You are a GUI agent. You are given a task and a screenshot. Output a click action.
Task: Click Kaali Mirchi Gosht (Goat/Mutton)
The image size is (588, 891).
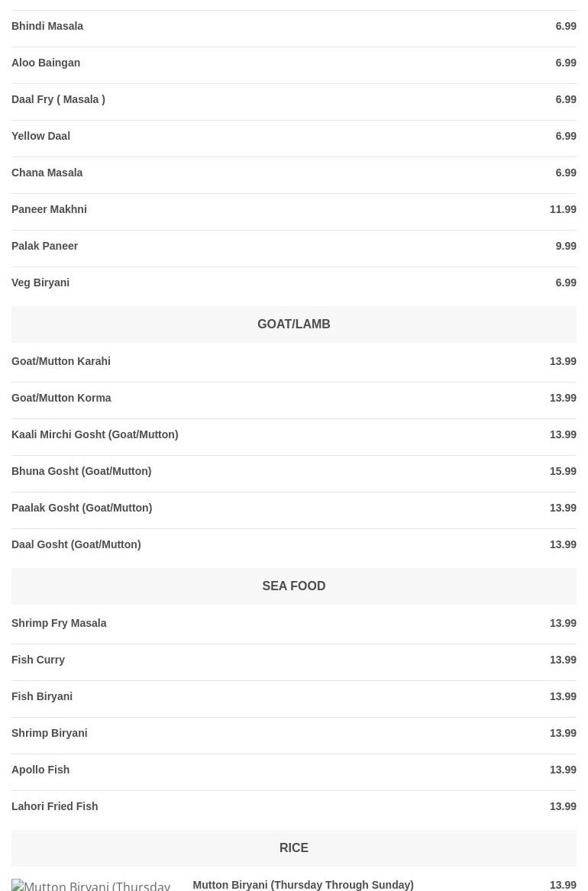[x=95, y=434]
